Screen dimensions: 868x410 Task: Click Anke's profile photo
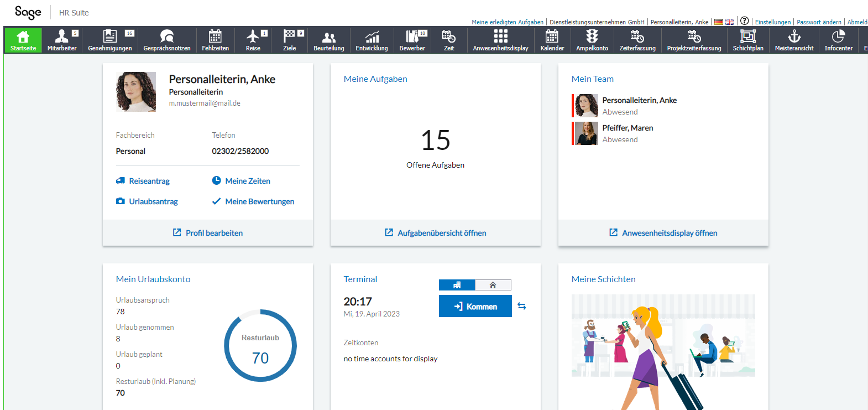[x=136, y=92]
